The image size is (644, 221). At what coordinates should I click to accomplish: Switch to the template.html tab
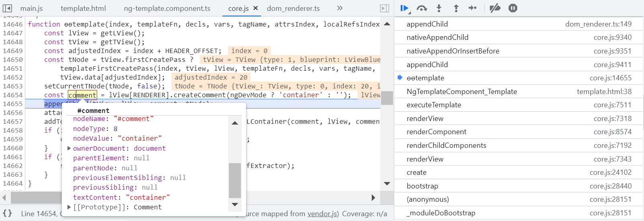83,8
